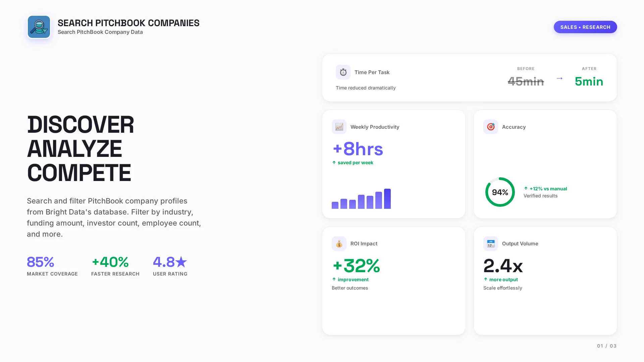This screenshot has height=362, width=644.
Task: Expand the Weekly Productivity card
Action: point(393,164)
